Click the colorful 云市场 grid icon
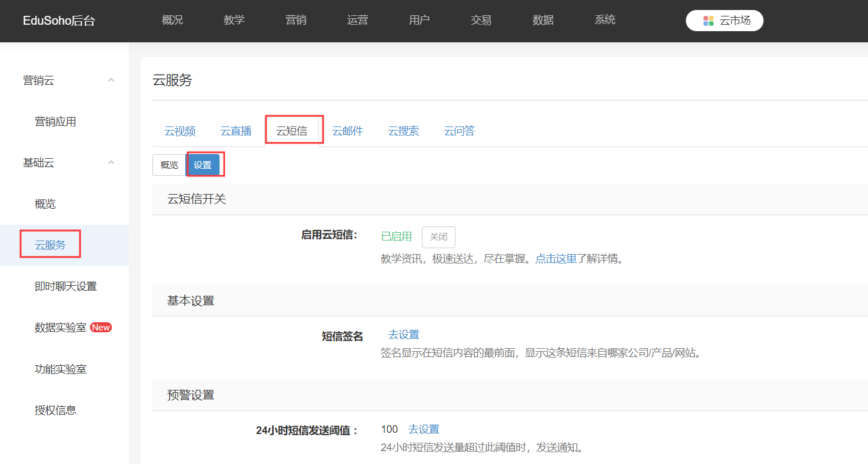This screenshot has height=464, width=868. (709, 21)
